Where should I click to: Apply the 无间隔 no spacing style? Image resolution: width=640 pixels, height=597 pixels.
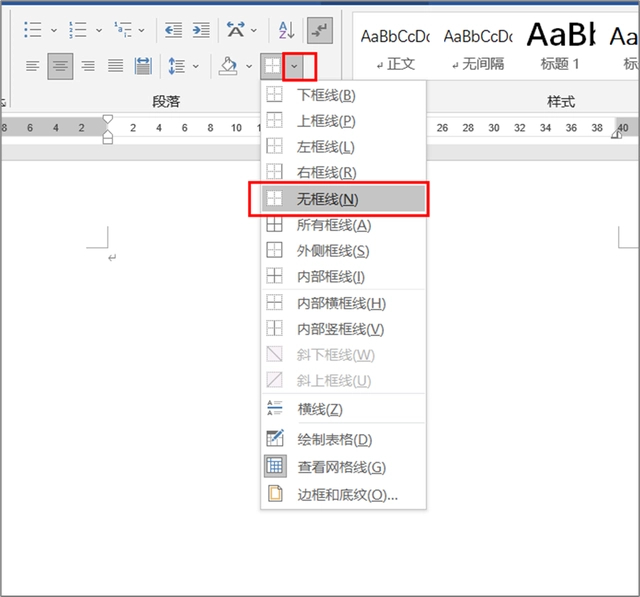pyautogui.click(x=478, y=49)
